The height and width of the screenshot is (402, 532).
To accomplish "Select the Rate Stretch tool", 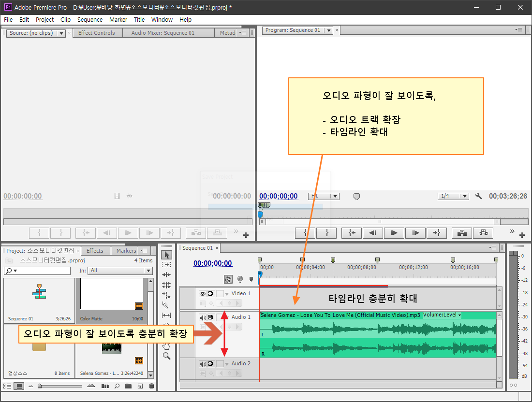I will (166, 295).
